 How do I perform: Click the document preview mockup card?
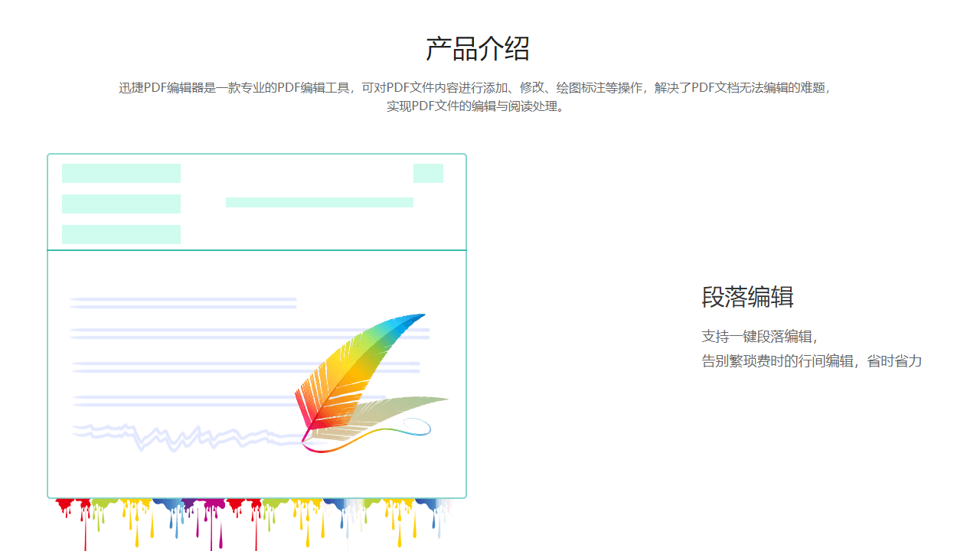pos(256,321)
